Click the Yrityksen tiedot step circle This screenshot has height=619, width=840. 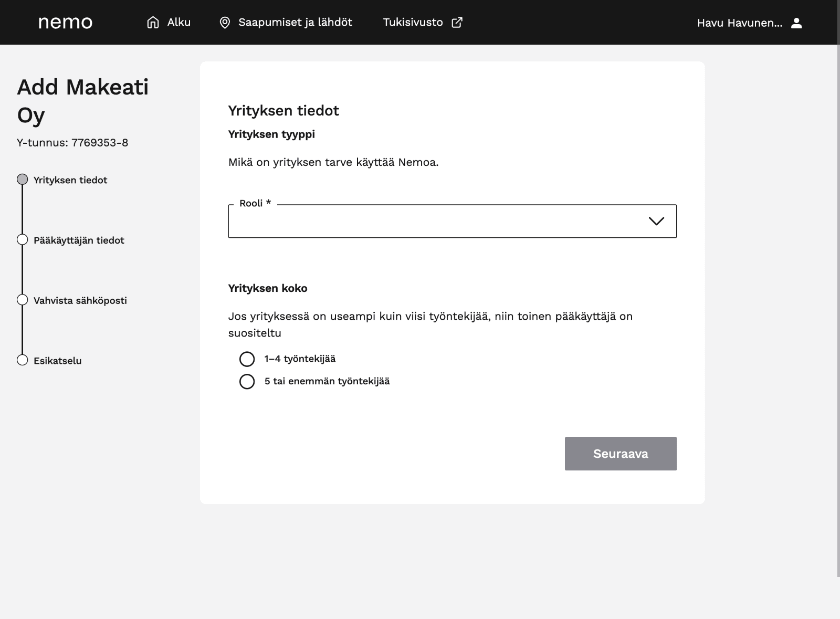(22, 180)
